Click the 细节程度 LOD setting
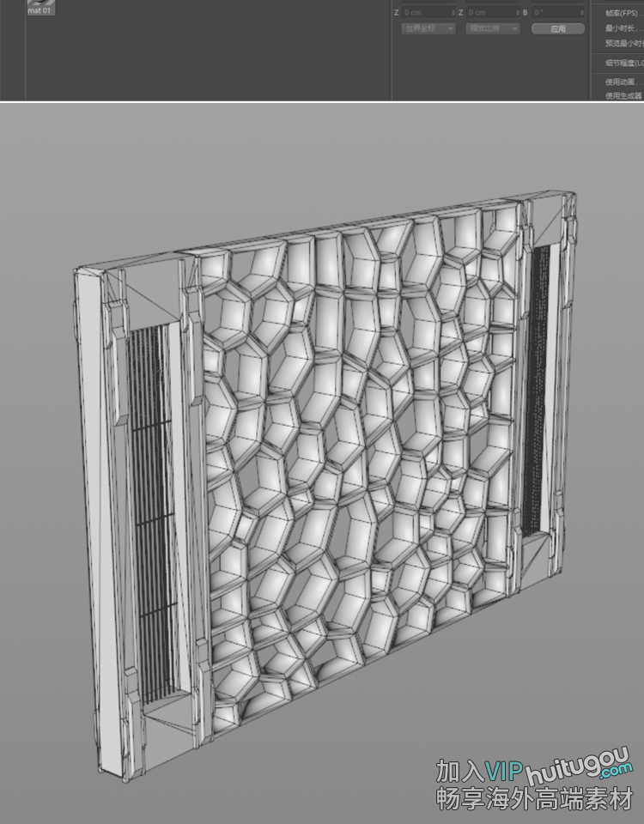This screenshot has height=824, width=644. click(x=623, y=63)
